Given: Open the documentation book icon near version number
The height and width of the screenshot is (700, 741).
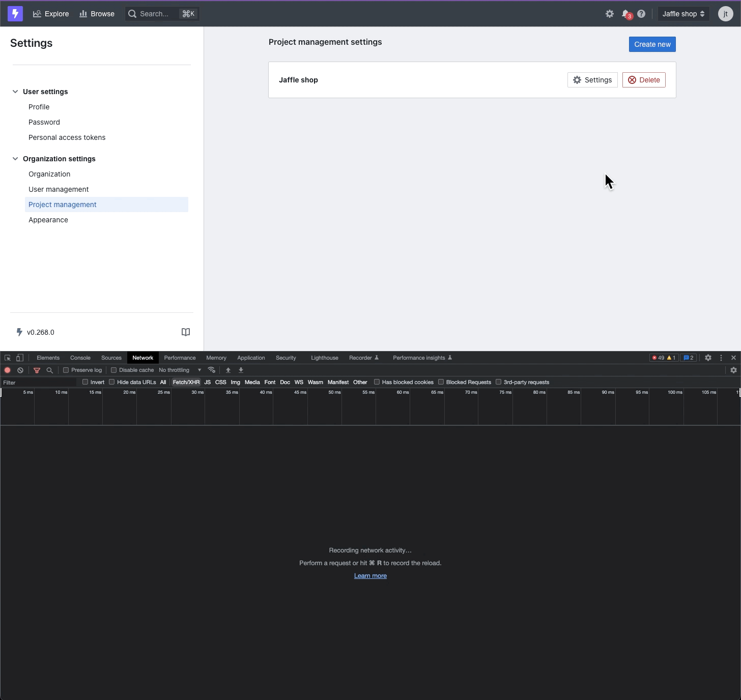Looking at the screenshot, I should click(x=185, y=332).
